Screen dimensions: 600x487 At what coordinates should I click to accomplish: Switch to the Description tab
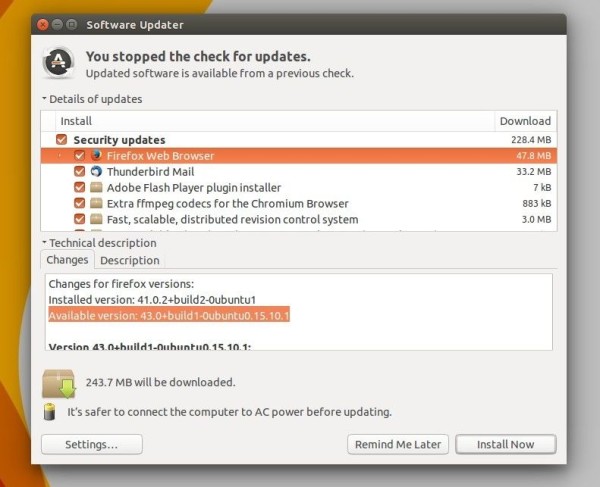coord(130,260)
